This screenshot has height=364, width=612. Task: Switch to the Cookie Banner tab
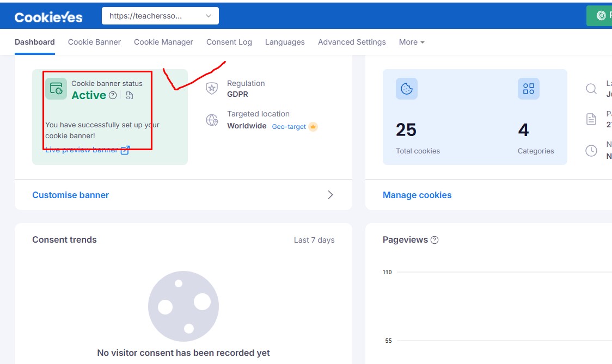pos(94,42)
